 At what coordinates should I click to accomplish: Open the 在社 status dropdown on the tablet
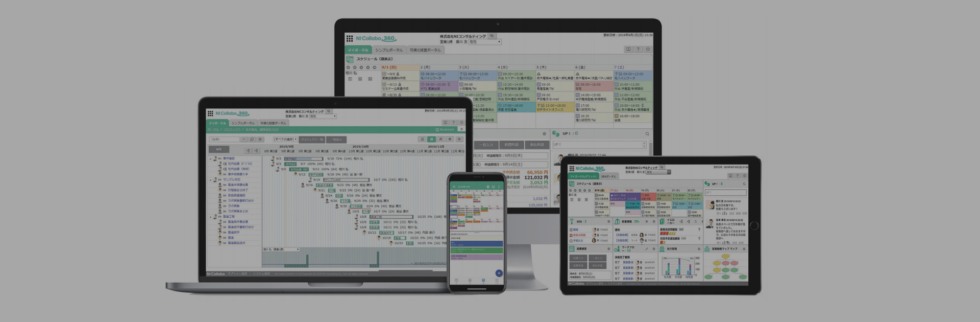658,172
